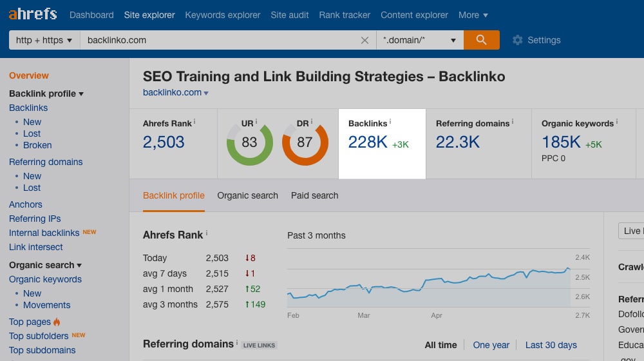Open Rank tracker in top navigation

tap(345, 15)
